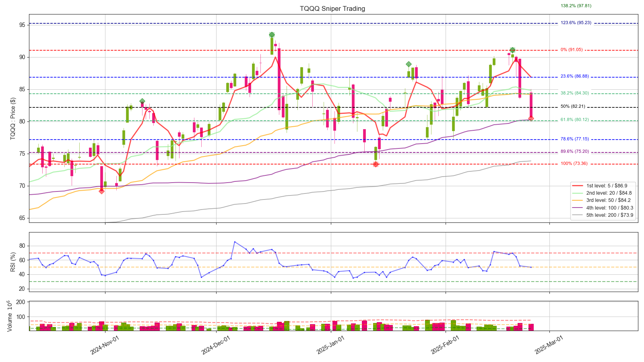Click the '123.6% (95.23)' Fibonacci label
Screen dimensions: 644x362
click(x=576, y=23)
